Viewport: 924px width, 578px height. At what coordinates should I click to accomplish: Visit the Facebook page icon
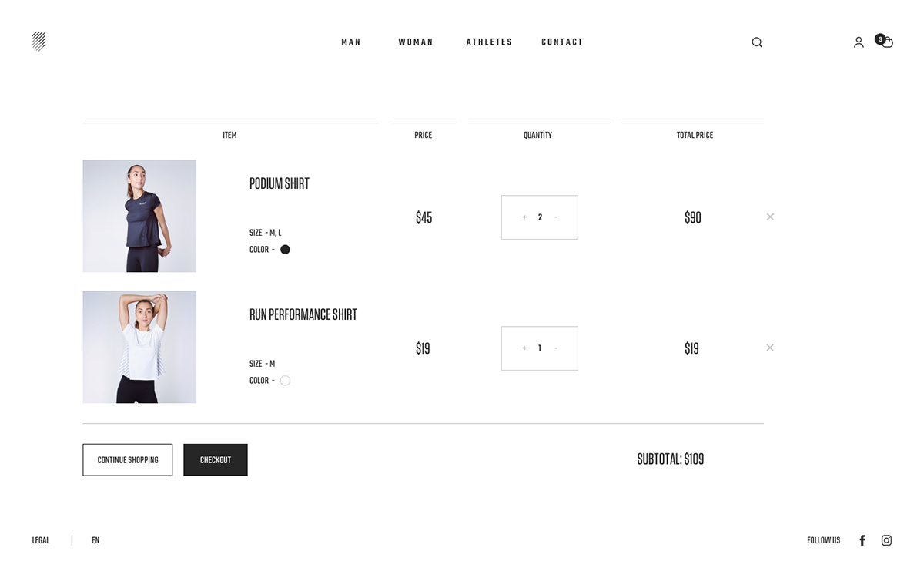[x=862, y=540]
